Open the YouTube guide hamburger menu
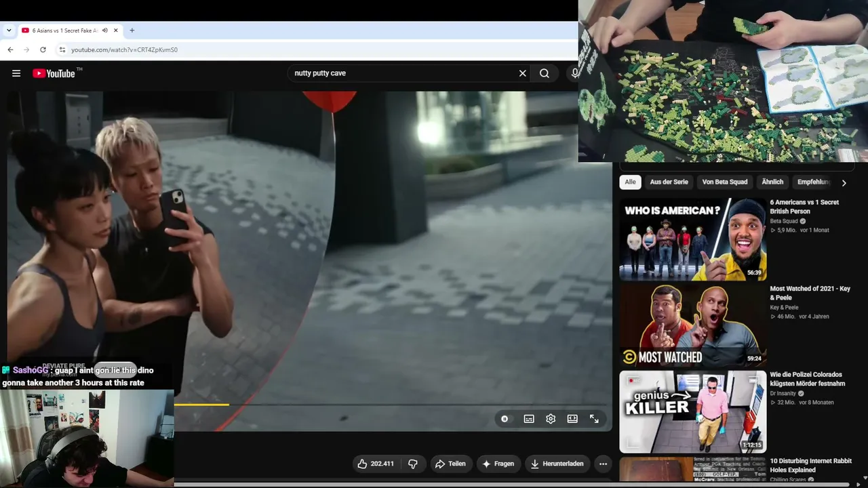 tap(16, 73)
